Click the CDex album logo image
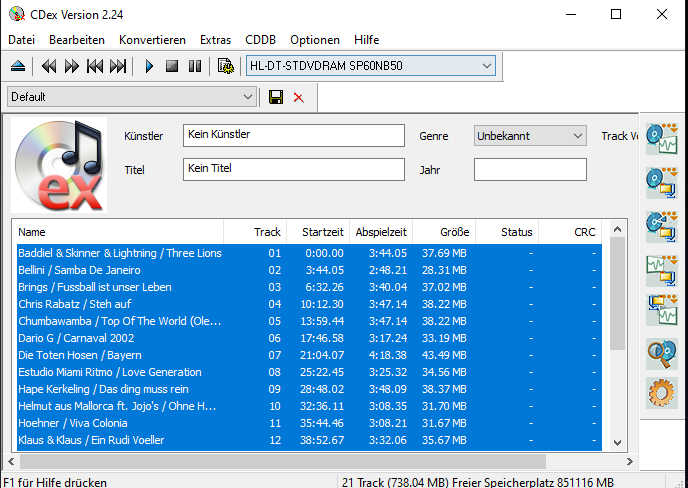The width and height of the screenshot is (688, 488). (x=58, y=165)
